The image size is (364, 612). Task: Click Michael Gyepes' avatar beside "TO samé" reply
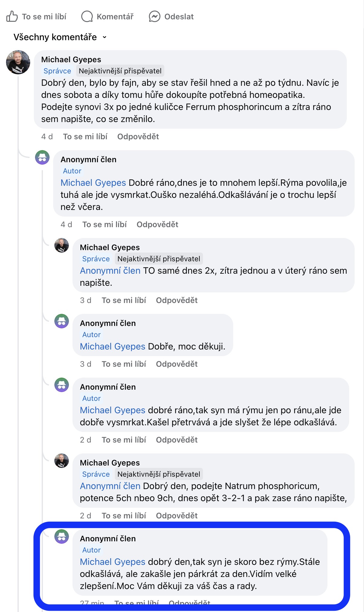(x=62, y=245)
